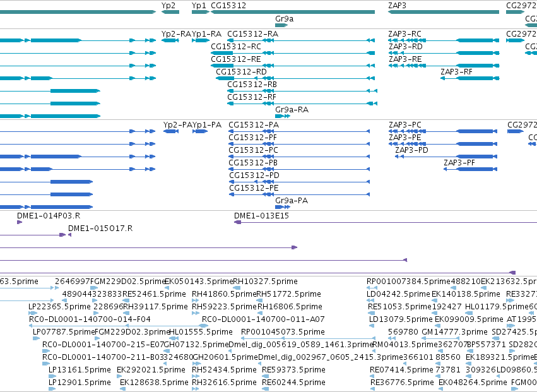Click EST LP22365.5prime
Image resolution: width=537 pixels, height=392 pixels.
(33, 313)
